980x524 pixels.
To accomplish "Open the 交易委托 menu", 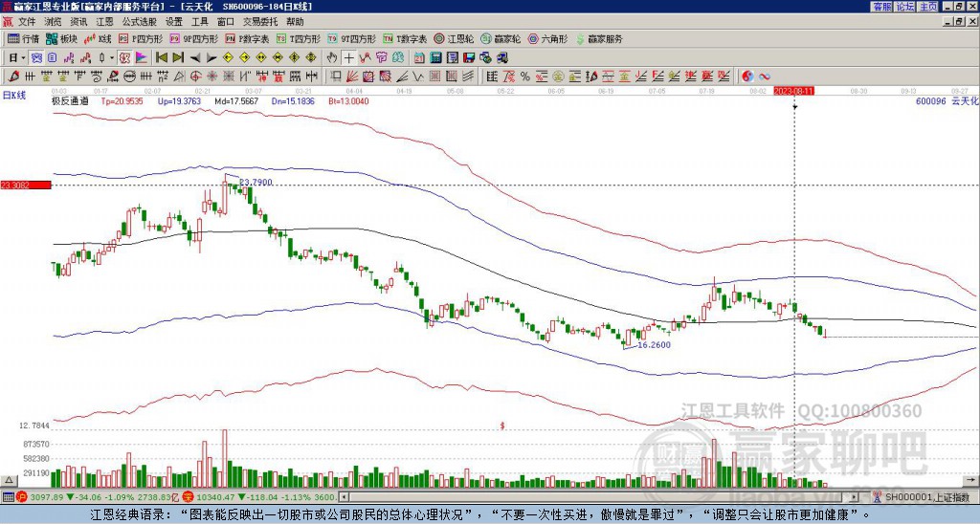I will (260, 22).
